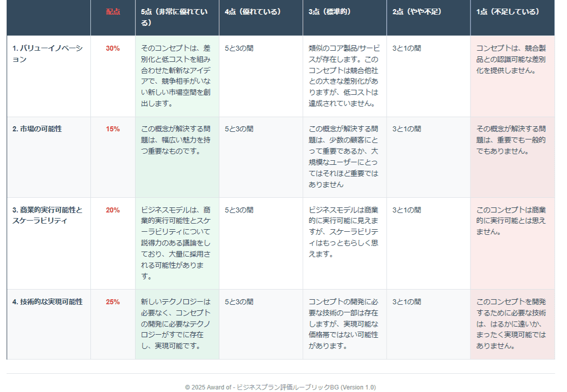
Task: Select the 1点（不足している）column header
Action: pyautogui.click(x=508, y=12)
